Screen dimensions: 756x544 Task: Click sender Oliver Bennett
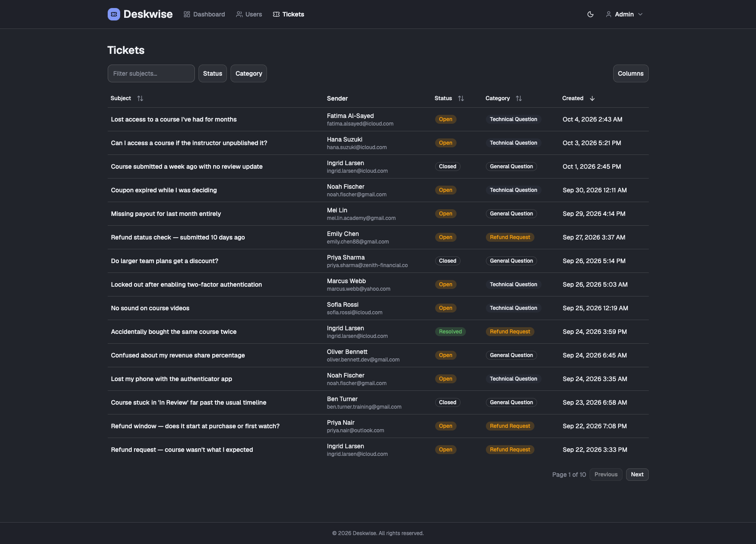(347, 352)
